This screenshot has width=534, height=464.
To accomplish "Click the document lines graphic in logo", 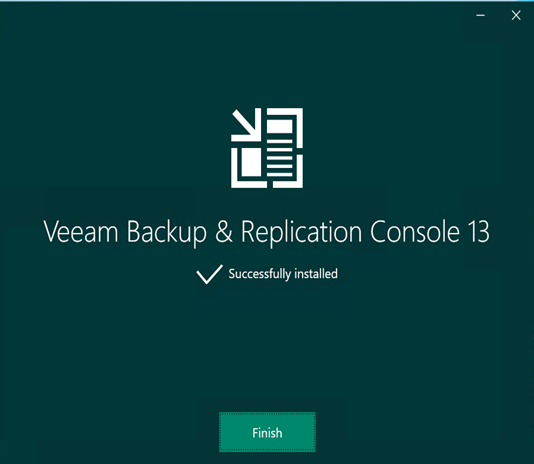I will 280,158.
